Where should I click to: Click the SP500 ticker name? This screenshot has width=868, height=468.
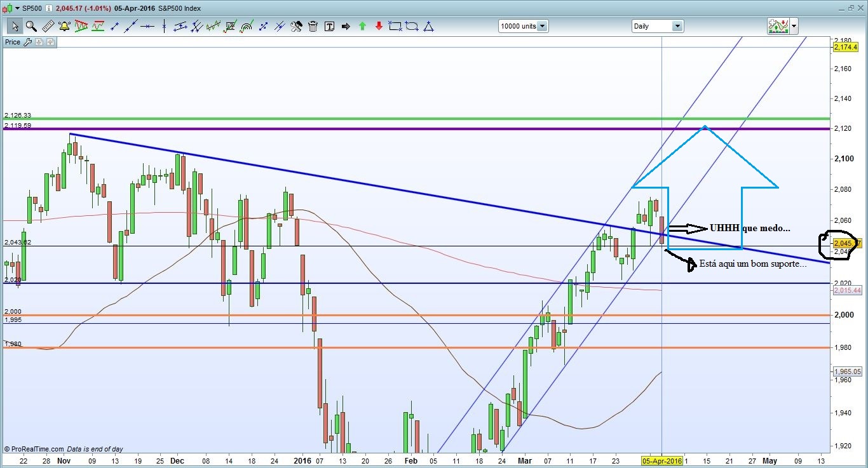pos(32,9)
